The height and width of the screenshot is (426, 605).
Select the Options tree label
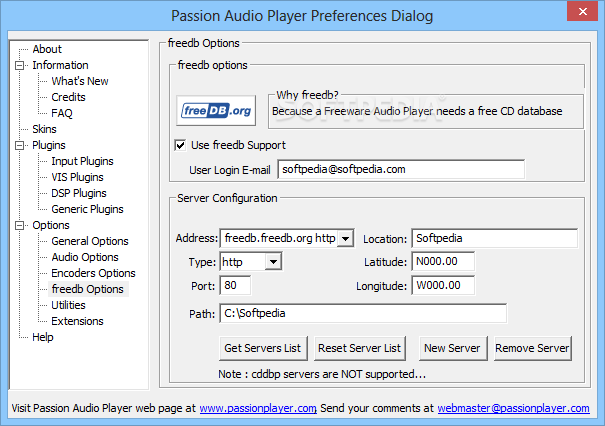click(x=51, y=225)
